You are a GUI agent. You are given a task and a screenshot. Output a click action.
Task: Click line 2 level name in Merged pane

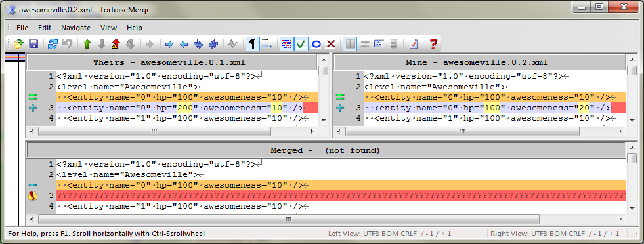click(x=131, y=174)
